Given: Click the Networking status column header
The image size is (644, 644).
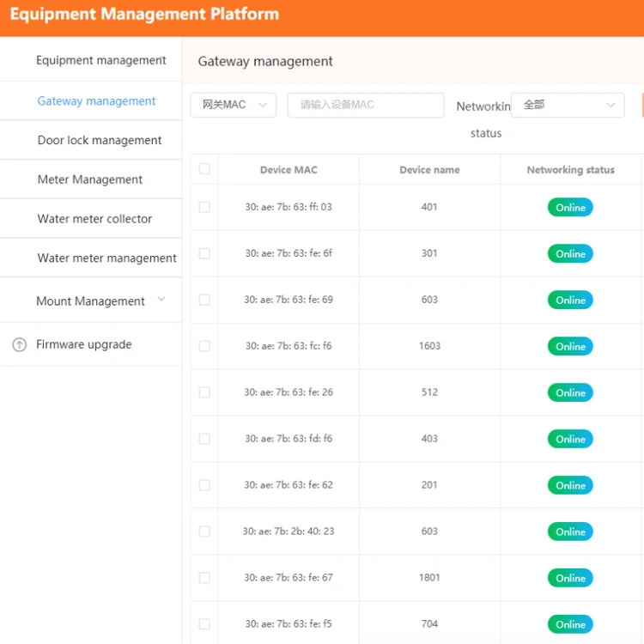Looking at the screenshot, I should (570, 170).
